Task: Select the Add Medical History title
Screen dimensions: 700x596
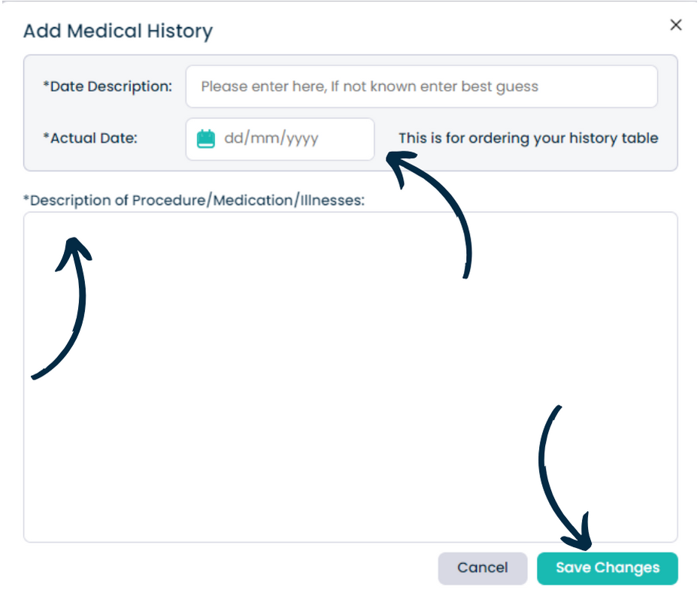Action: point(118,32)
